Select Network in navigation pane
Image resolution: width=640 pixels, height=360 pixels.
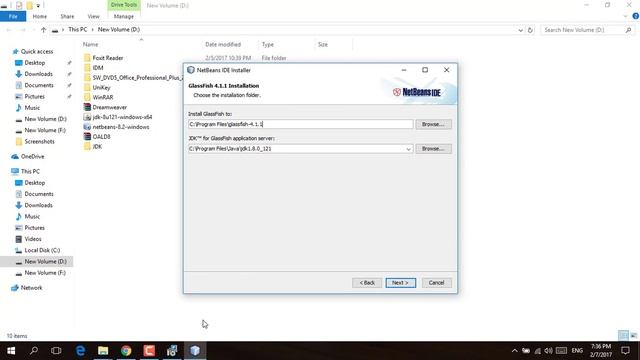point(31,288)
